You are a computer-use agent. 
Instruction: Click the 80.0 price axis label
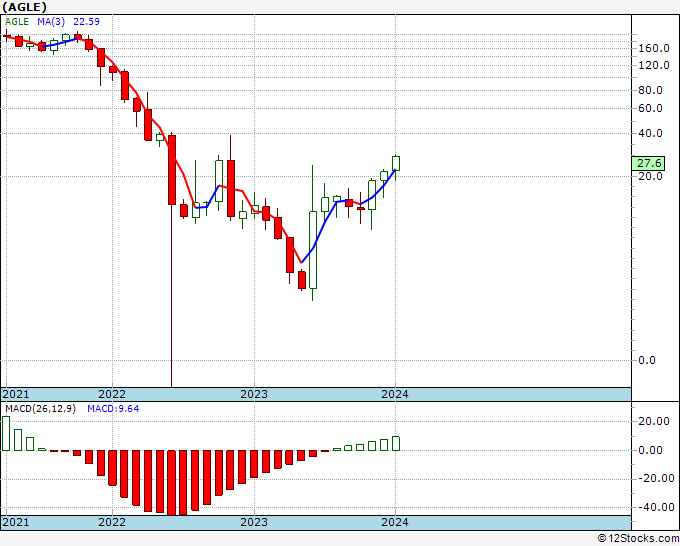point(651,90)
